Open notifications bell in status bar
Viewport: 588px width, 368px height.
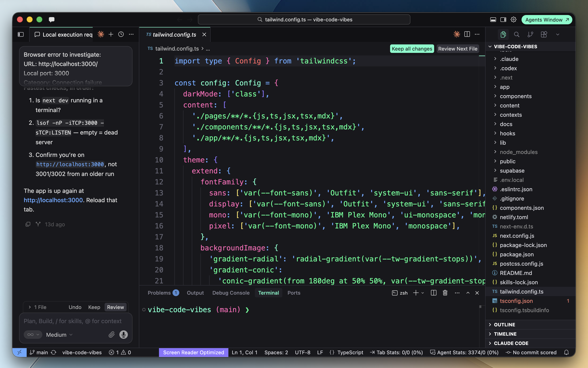567,352
